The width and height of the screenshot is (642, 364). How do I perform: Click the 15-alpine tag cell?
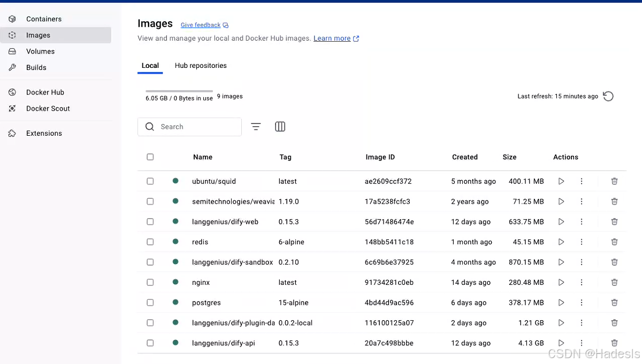pos(294,303)
